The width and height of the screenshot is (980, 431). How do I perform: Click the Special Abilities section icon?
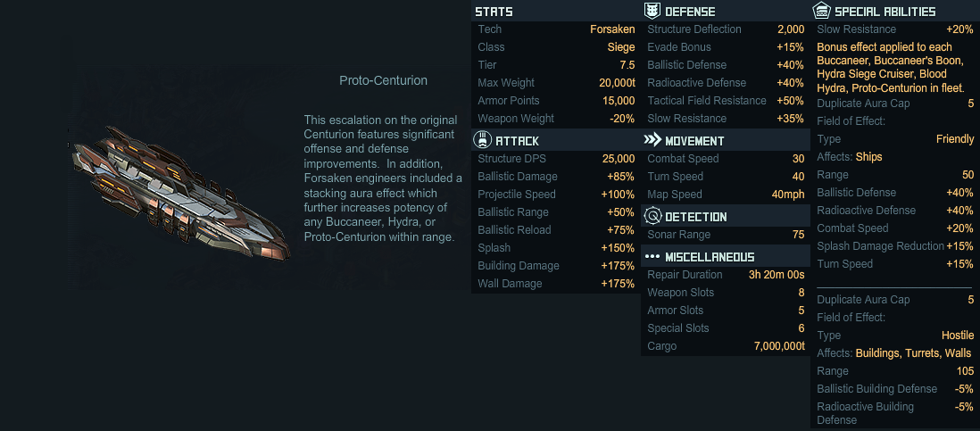point(821,11)
